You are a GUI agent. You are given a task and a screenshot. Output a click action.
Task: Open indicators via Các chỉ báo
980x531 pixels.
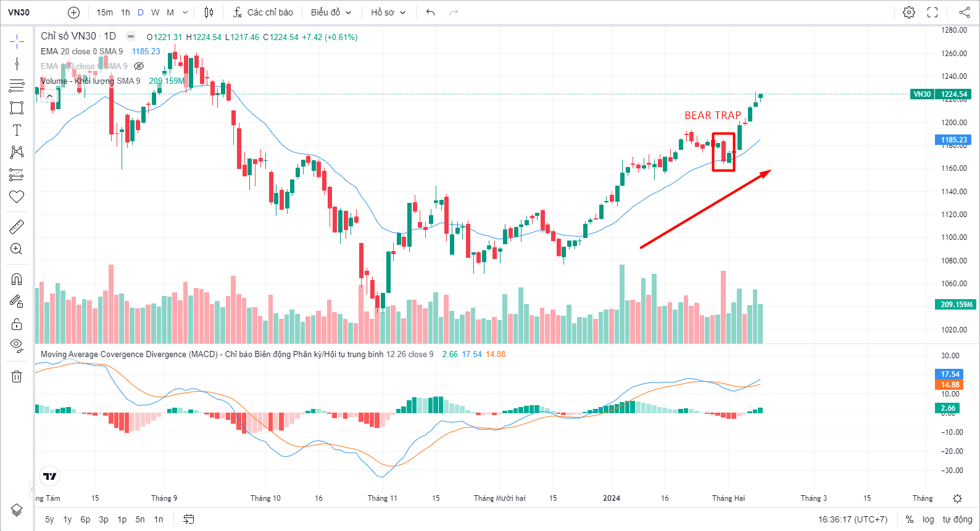pos(264,12)
